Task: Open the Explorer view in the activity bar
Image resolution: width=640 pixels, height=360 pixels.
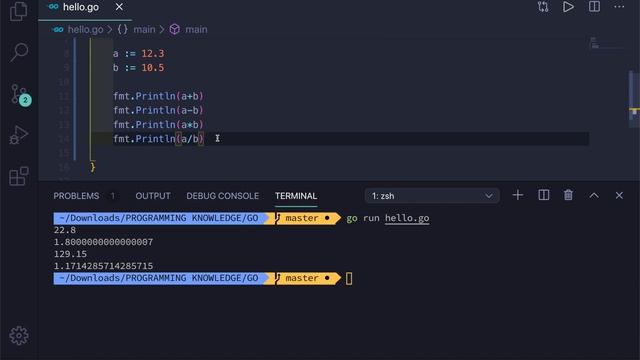Action: (x=19, y=11)
